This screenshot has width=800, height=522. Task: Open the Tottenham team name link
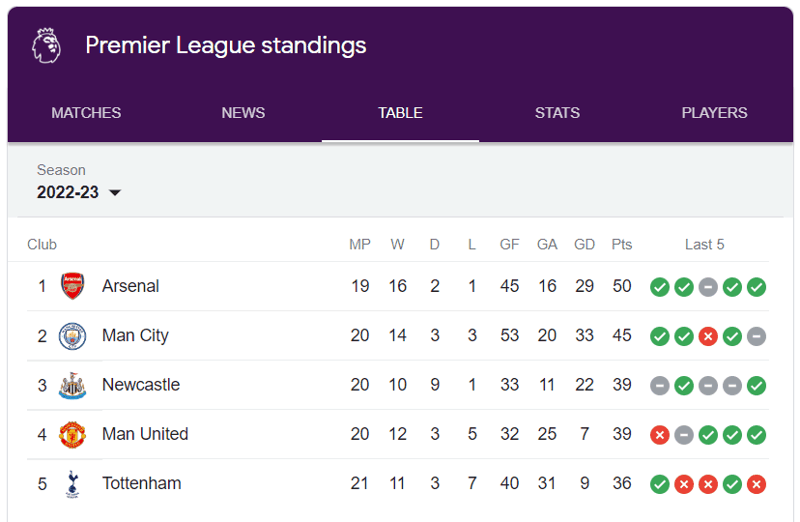point(142,483)
